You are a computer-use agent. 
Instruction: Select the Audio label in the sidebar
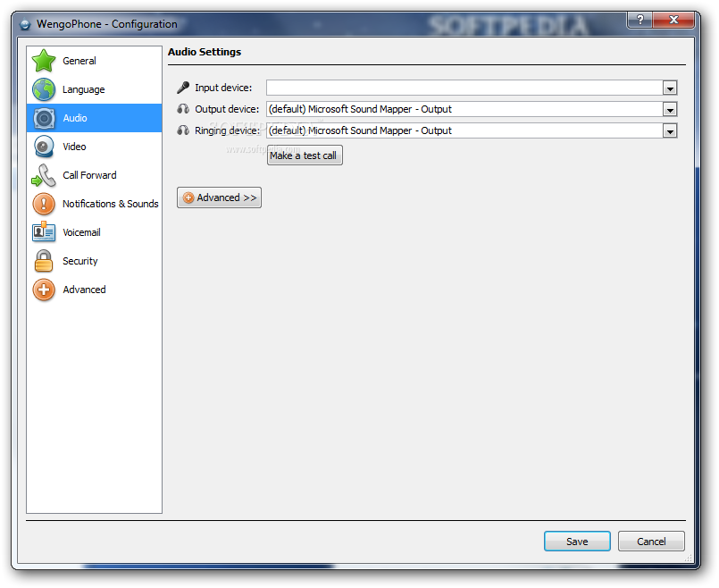75,118
